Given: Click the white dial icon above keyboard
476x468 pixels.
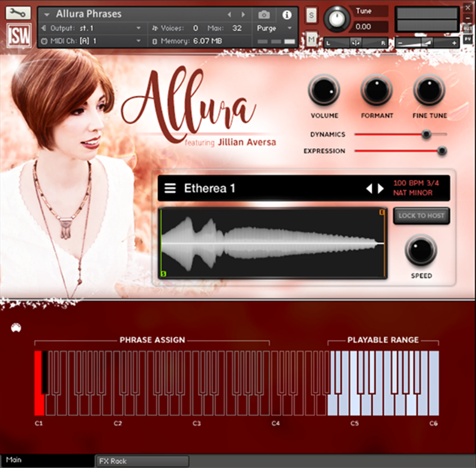Looking at the screenshot, I should click(x=16, y=328).
